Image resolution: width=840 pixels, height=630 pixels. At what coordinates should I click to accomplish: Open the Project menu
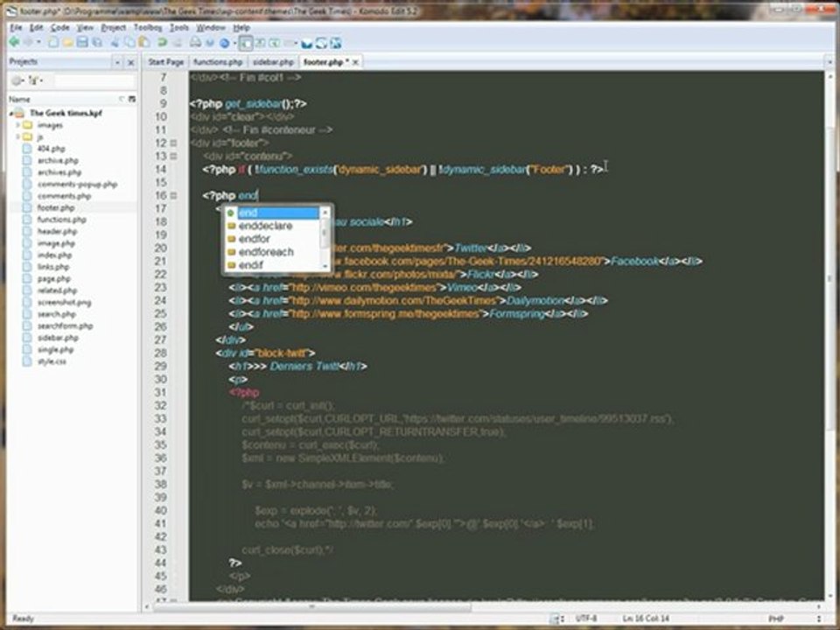click(x=113, y=27)
